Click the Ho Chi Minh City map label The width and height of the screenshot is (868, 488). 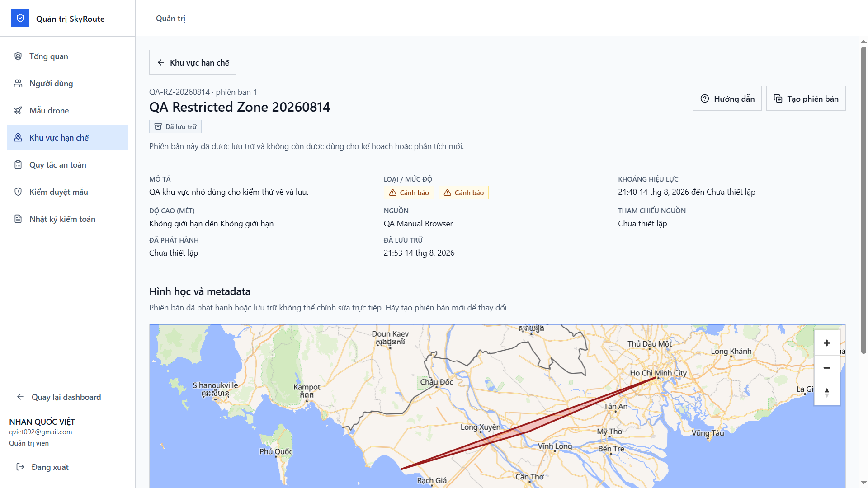tap(658, 373)
